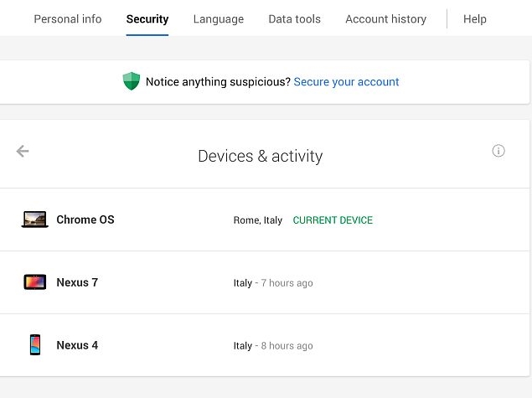This screenshot has width=532, height=398.
Task: Click the Chrome OS laptop icon
Action: 34,220
